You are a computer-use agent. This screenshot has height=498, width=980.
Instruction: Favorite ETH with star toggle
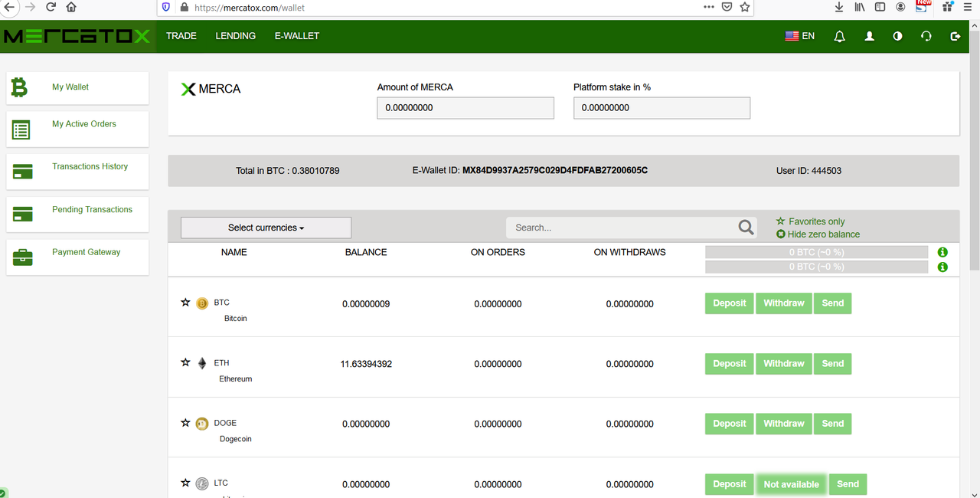click(185, 362)
